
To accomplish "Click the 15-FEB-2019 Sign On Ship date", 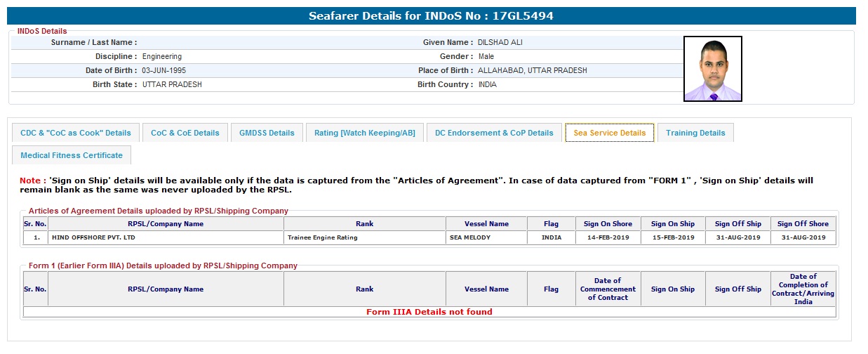I will tap(672, 237).
